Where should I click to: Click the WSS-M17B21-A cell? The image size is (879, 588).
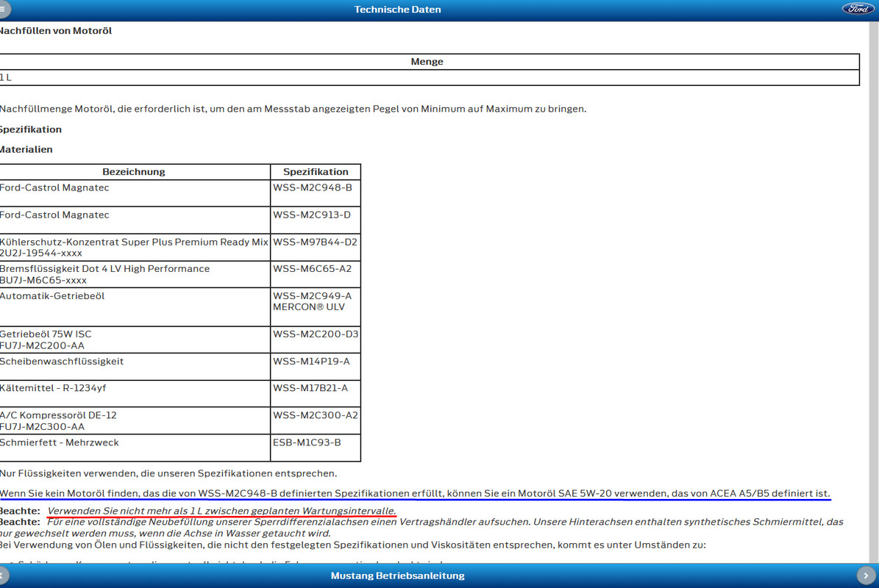click(x=316, y=394)
